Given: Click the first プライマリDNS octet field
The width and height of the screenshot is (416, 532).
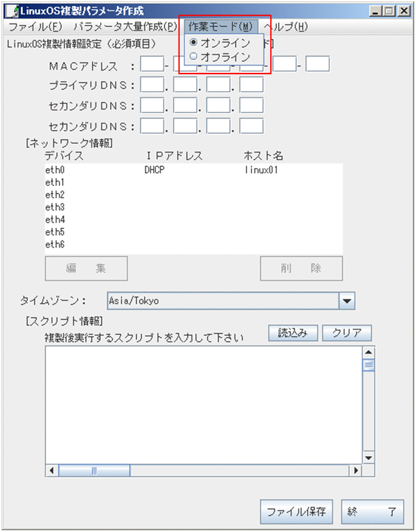Looking at the screenshot, I should click(152, 84).
